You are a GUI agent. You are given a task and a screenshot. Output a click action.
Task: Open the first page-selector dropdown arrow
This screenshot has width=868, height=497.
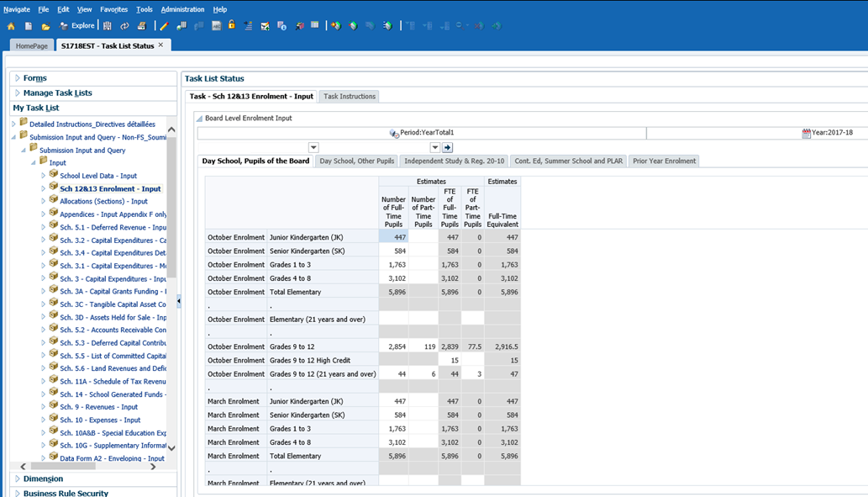point(313,148)
